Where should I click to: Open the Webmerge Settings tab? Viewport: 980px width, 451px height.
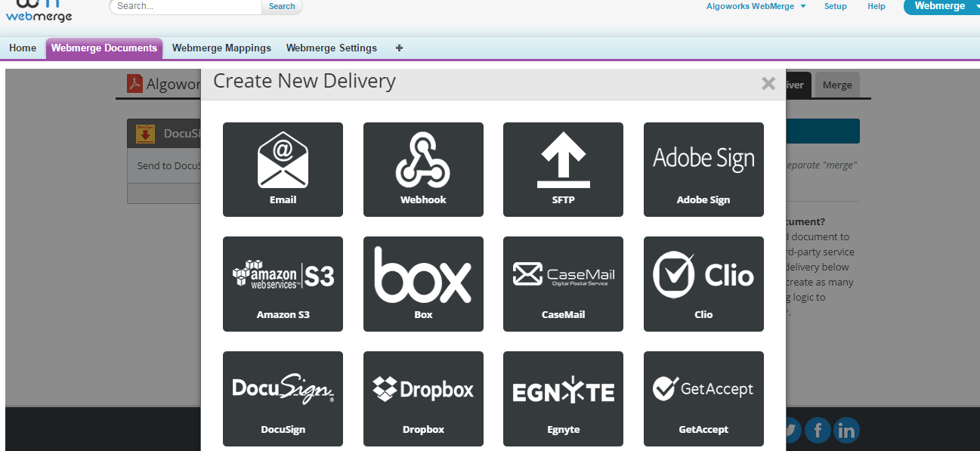[x=331, y=48]
